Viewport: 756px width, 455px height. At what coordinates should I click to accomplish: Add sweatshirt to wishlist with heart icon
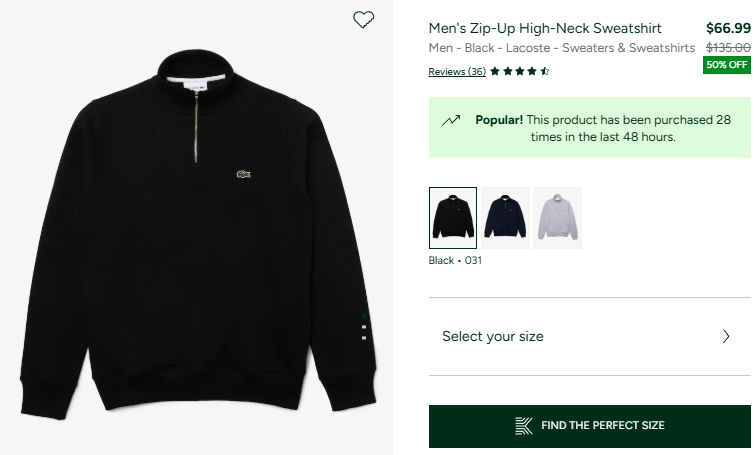tap(364, 19)
